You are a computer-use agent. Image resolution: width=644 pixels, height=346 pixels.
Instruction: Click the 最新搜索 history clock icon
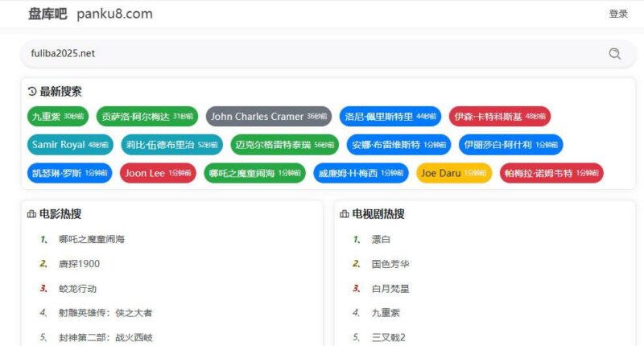(32, 92)
